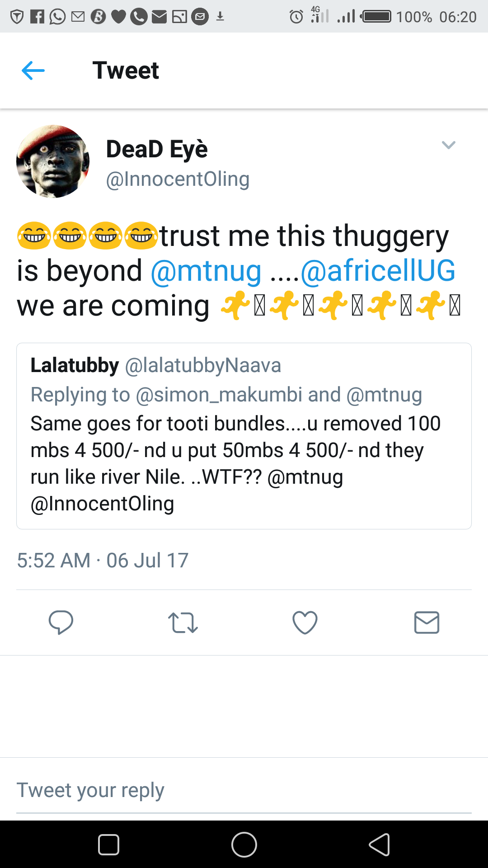Open the @mtnug mention in the main tweet
Image resolution: width=488 pixels, height=868 pixels.
coord(206,271)
